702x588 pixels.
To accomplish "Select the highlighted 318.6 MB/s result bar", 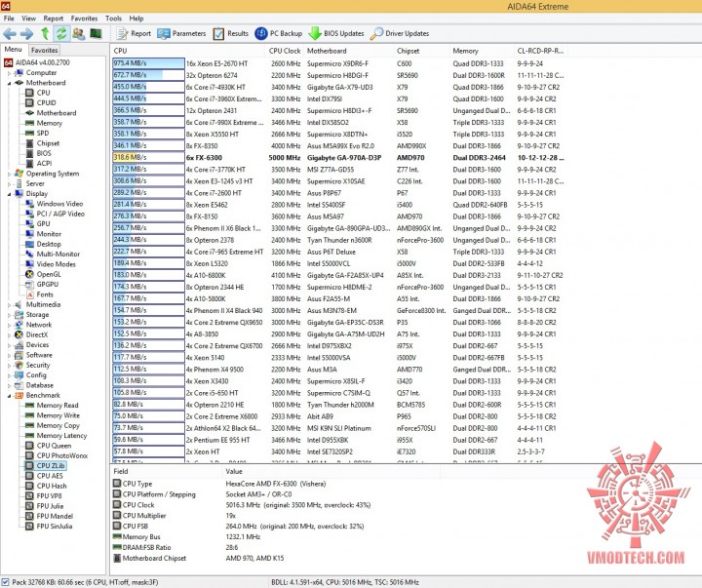I will click(x=148, y=158).
